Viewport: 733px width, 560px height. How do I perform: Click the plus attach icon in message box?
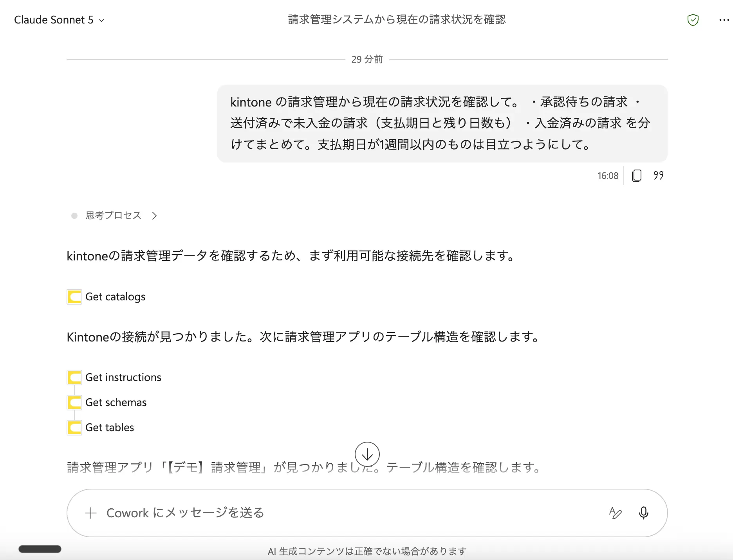click(x=91, y=513)
